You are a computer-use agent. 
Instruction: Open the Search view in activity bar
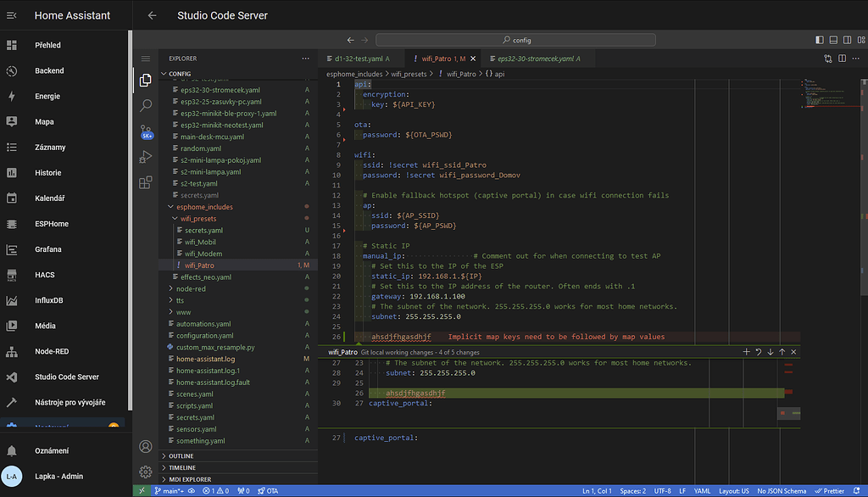click(x=146, y=105)
